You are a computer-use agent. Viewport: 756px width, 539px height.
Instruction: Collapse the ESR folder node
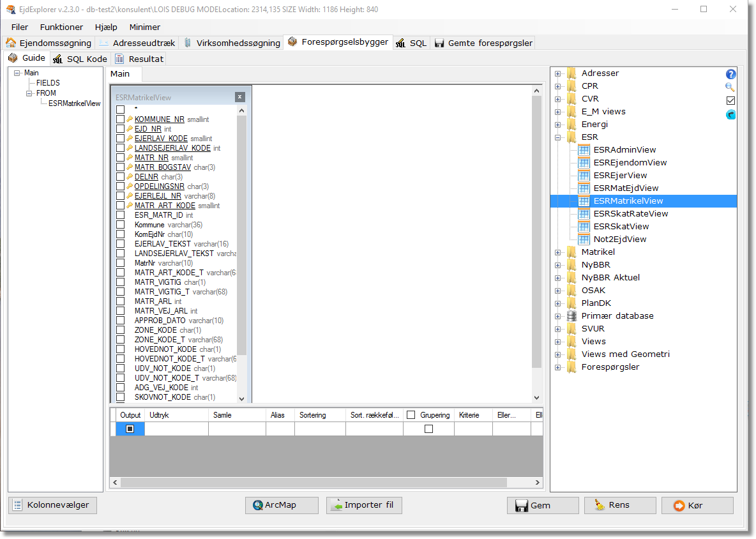[x=558, y=137]
